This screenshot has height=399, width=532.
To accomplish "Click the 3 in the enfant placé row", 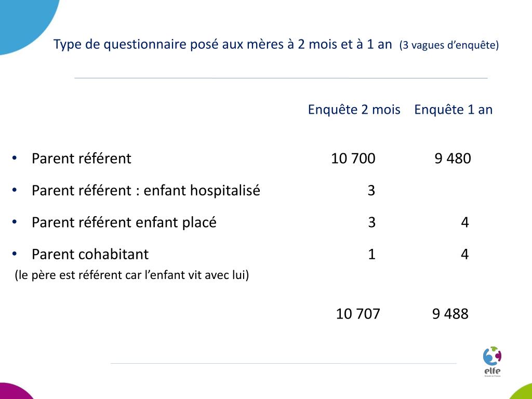I will (x=371, y=222).
